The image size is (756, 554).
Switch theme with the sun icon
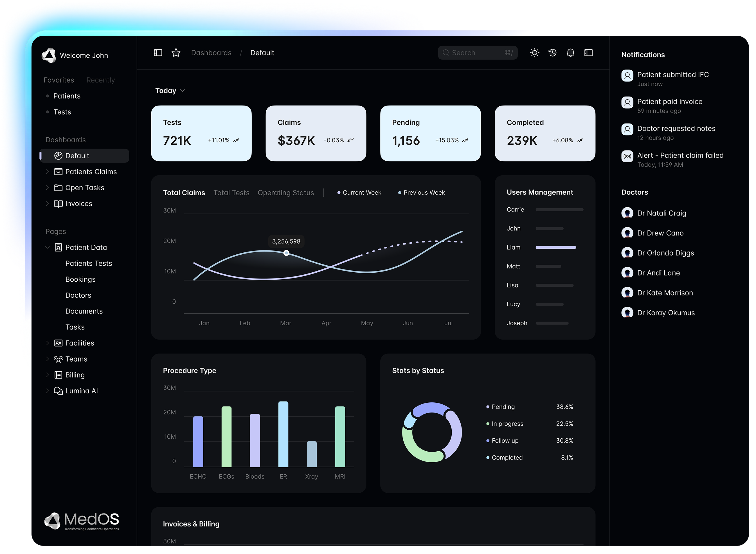[x=534, y=53]
